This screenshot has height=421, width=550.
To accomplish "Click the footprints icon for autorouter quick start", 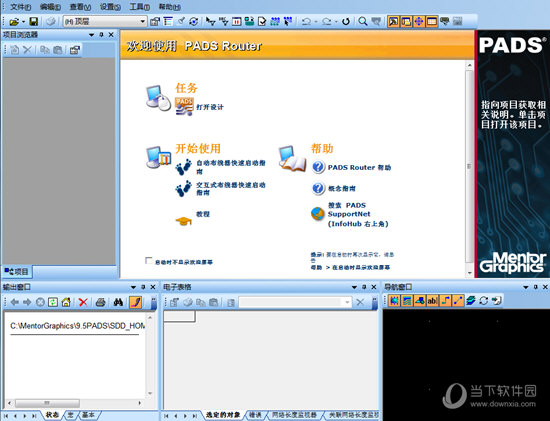I will 184,167.
